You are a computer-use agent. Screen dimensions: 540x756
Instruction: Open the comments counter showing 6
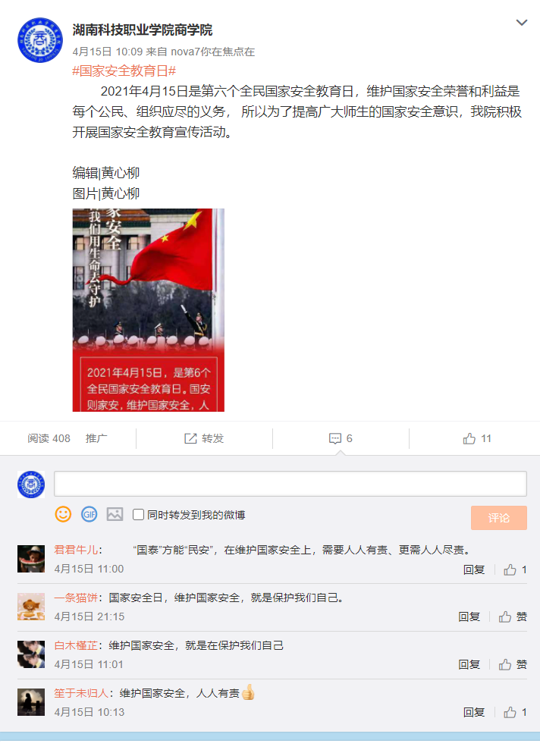tap(341, 438)
